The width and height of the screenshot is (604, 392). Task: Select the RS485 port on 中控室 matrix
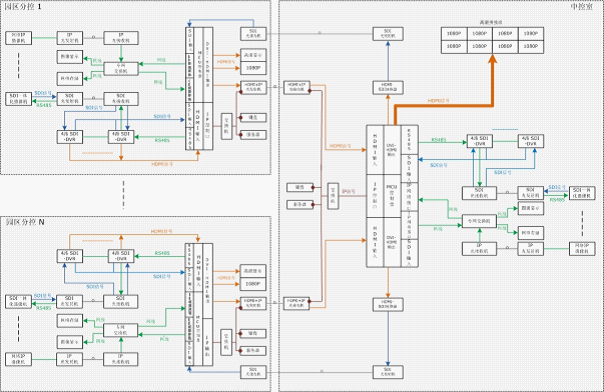[x=409, y=140]
